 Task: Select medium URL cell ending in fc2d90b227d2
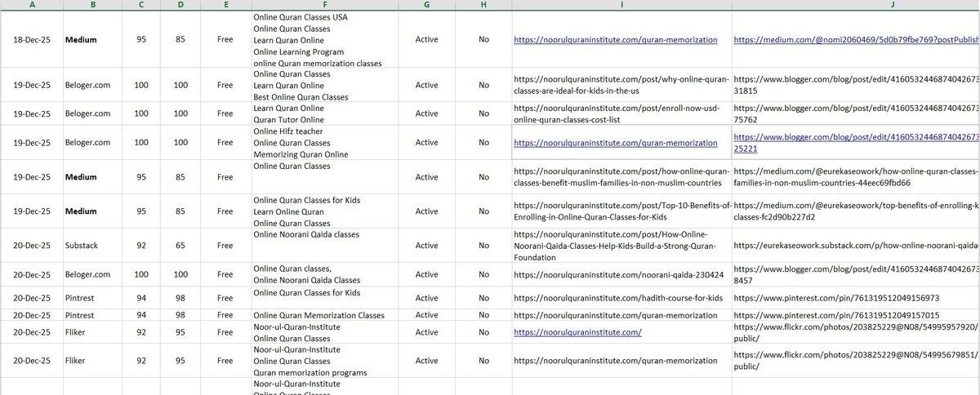pos(856,211)
